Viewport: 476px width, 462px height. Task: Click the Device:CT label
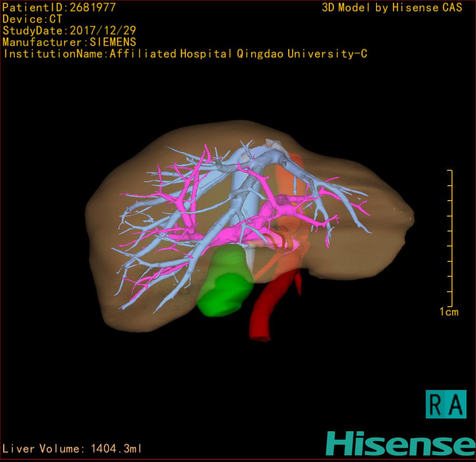point(32,19)
